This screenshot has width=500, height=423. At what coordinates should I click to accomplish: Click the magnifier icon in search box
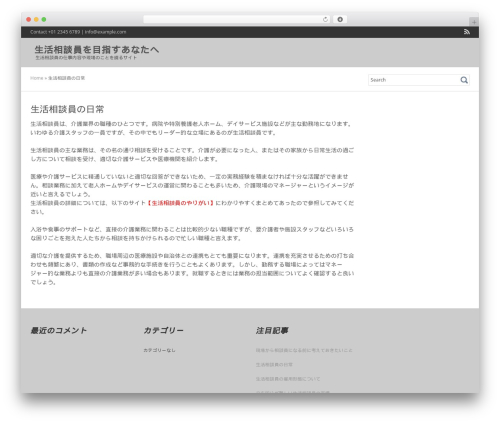[x=464, y=80]
